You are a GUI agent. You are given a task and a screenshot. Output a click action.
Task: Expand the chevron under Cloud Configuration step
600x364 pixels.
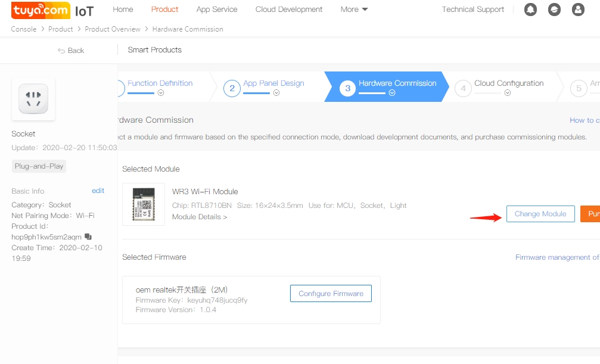click(507, 93)
